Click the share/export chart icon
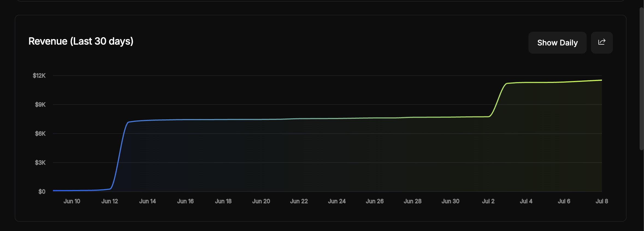 coord(602,43)
